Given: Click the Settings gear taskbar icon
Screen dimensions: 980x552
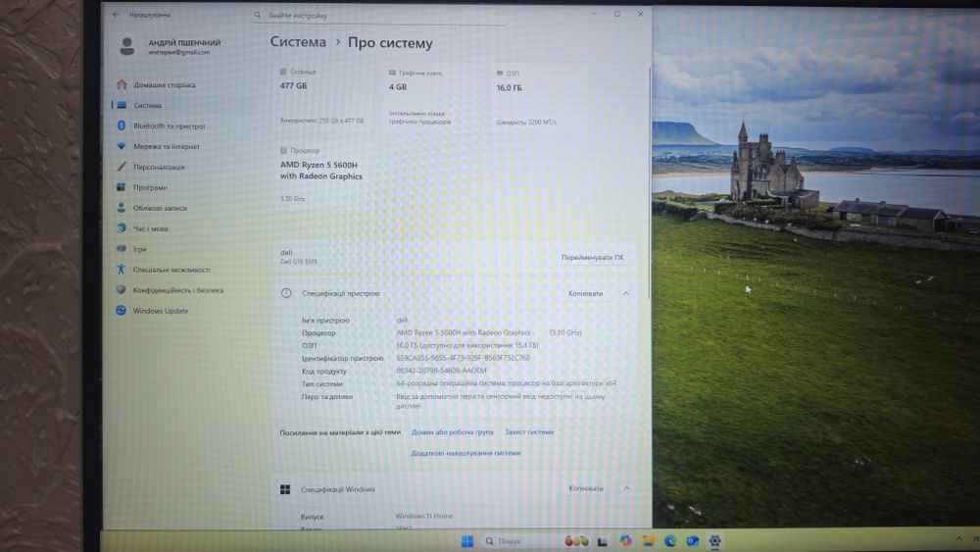Looking at the screenshot, I should coord(715,541).
